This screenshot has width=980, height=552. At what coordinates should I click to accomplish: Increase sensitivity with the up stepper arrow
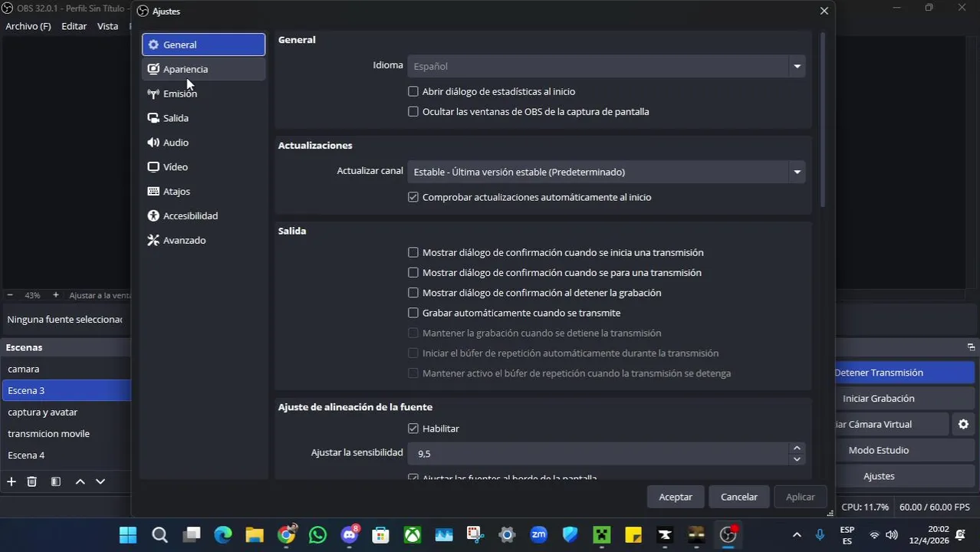pyautogui.click(x=797, y=449)
